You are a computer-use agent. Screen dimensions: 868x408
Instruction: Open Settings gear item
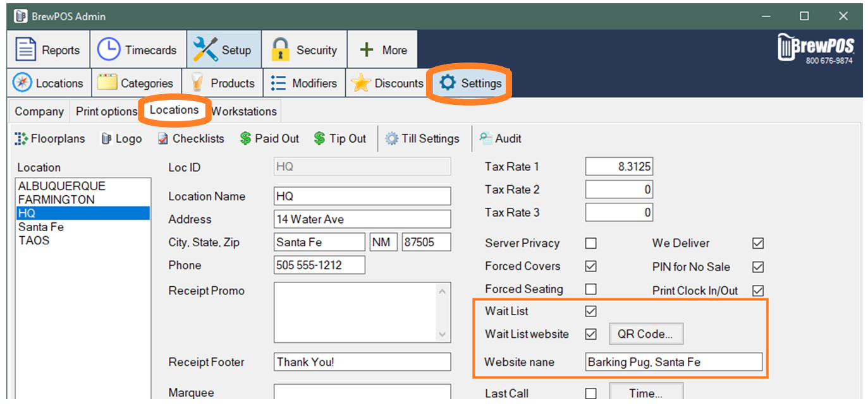click(470, 83)
